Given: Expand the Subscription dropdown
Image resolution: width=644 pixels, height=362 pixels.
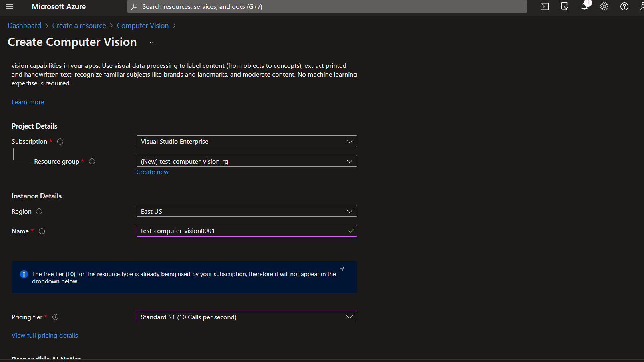Looking at the screenshot, I should click(246, 142).
